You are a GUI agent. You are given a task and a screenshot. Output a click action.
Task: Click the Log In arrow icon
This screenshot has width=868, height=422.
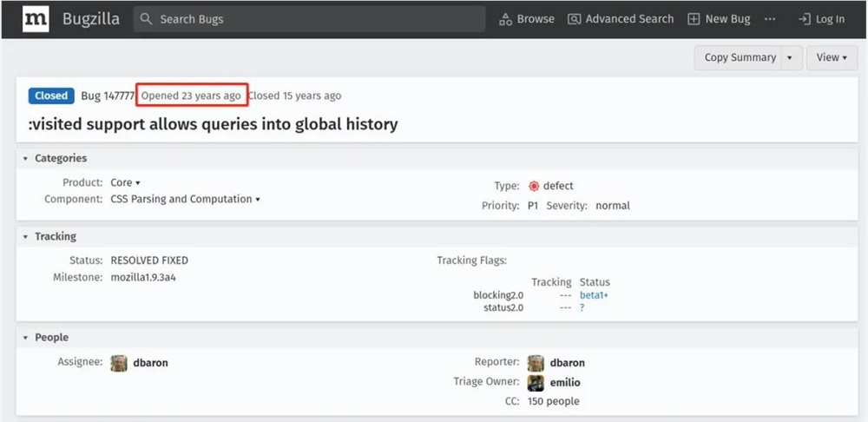coord(804,19)
